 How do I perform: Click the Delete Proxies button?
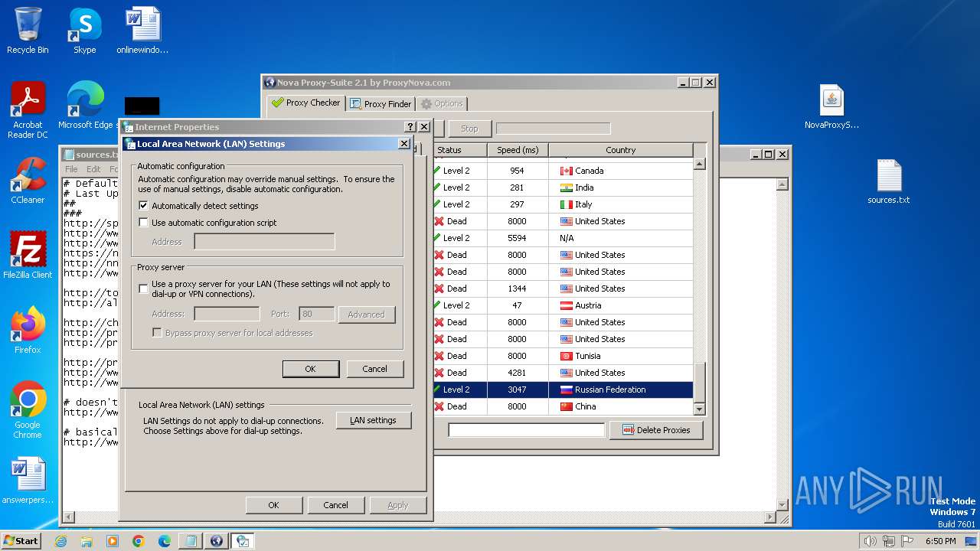(x=657, y=430)
